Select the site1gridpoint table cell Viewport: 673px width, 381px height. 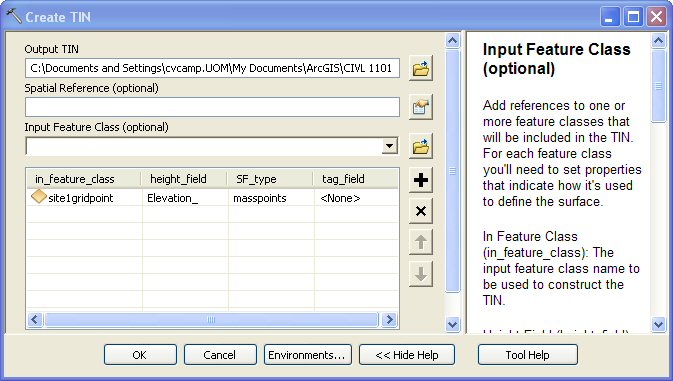pos(85,198)
